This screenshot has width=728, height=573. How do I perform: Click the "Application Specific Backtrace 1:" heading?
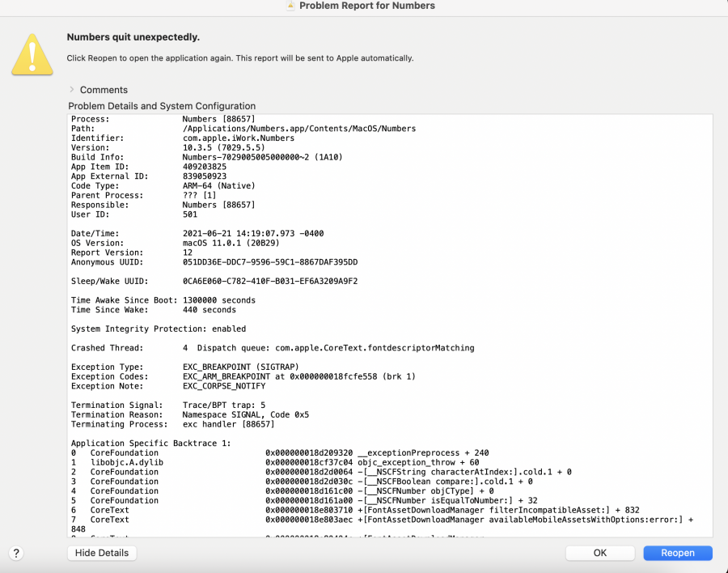[x=151, y=443]
